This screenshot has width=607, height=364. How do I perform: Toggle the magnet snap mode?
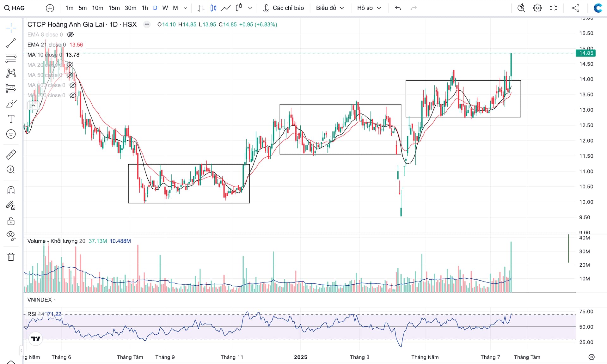pyautogui.click(x=11, y=190)
